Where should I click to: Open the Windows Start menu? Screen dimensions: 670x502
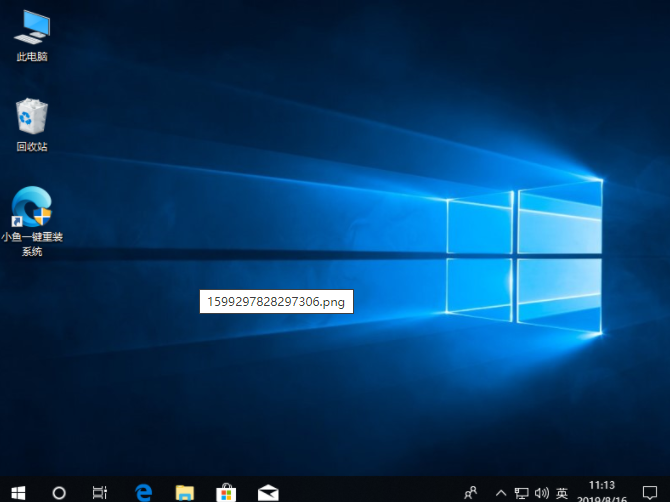[17, 492]
